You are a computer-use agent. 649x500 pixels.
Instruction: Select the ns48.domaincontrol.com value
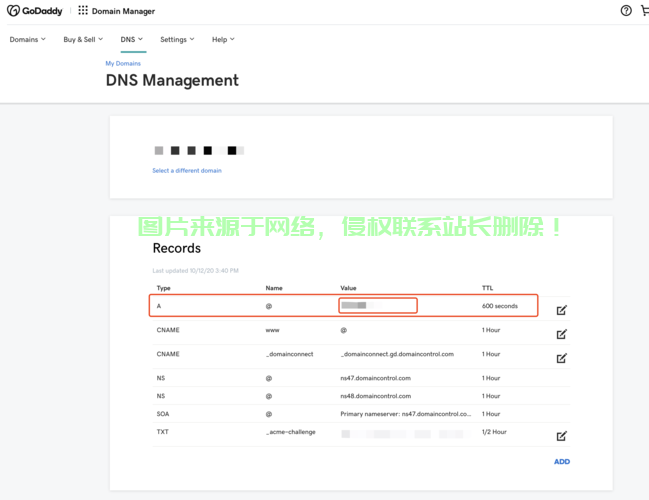375,396
